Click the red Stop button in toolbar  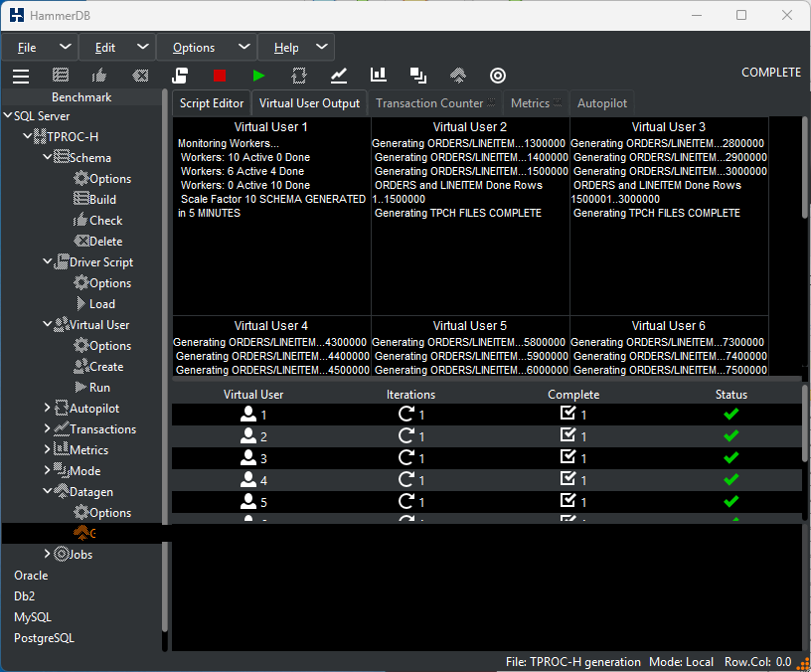point(220,76)
